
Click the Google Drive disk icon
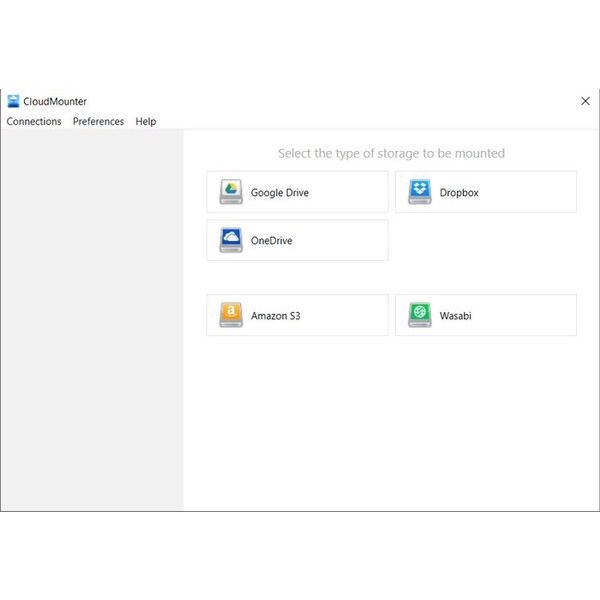[x=231, y=192]
